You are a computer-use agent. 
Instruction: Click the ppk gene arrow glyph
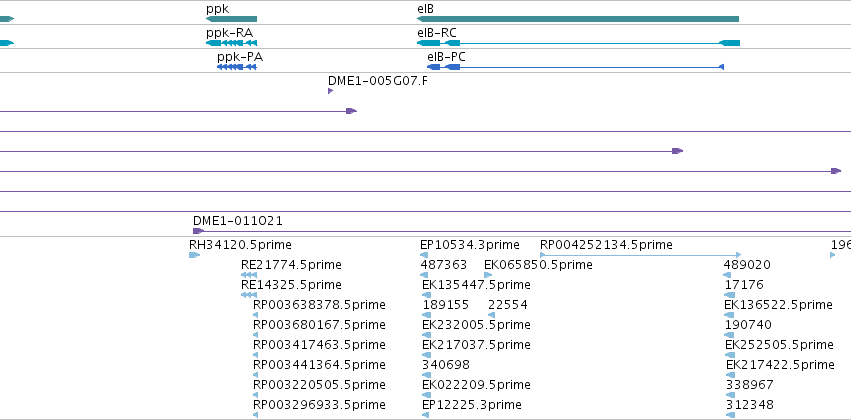231,19
